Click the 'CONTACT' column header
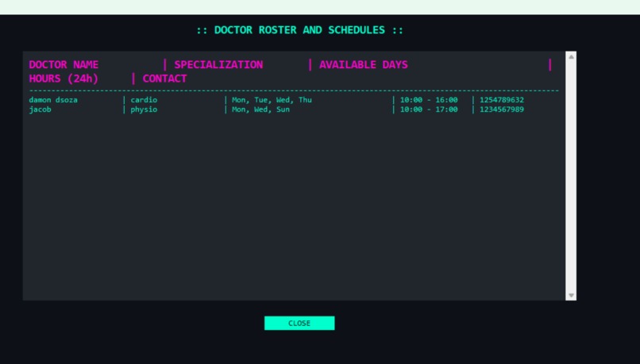Screen dimensions: 640x364 [x=164, y=79]
